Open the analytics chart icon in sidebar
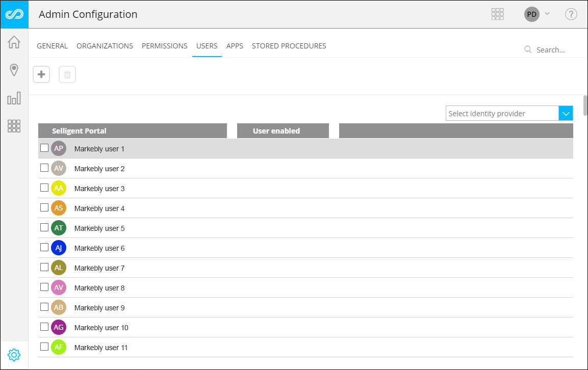The width and height of the screenshot is (588, 370). coord(14,98)
